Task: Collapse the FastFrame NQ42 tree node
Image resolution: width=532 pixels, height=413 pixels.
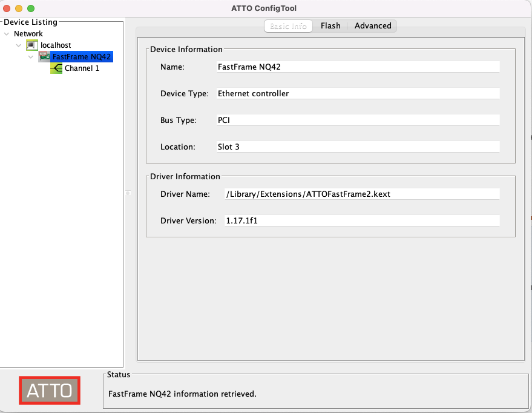Action: [31, 57]
